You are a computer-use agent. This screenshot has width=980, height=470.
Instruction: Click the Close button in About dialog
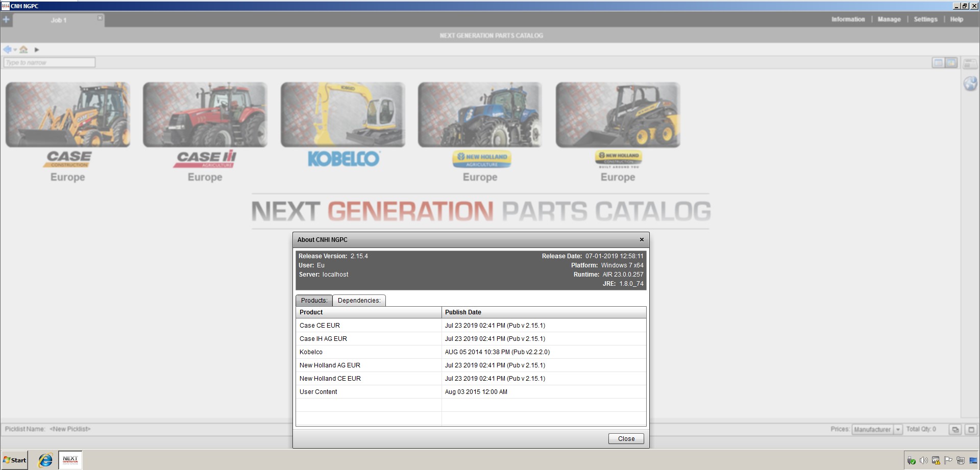pyautogui.click(x=626, y=439)
